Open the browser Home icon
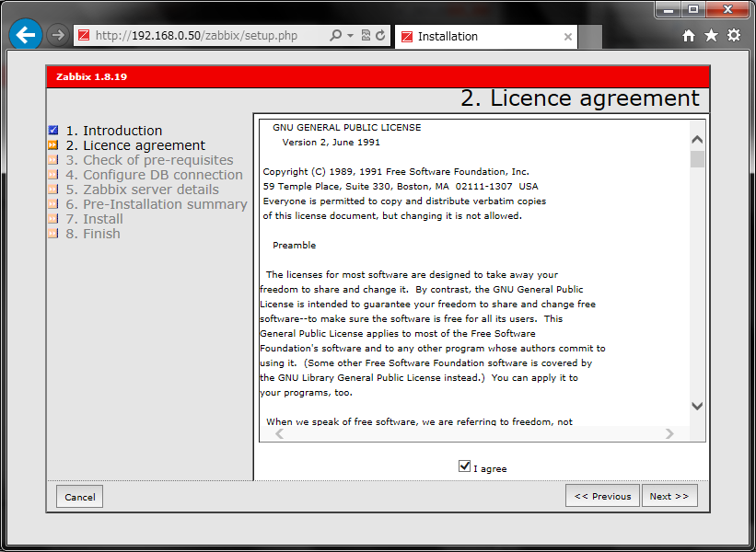 (689, 35)
